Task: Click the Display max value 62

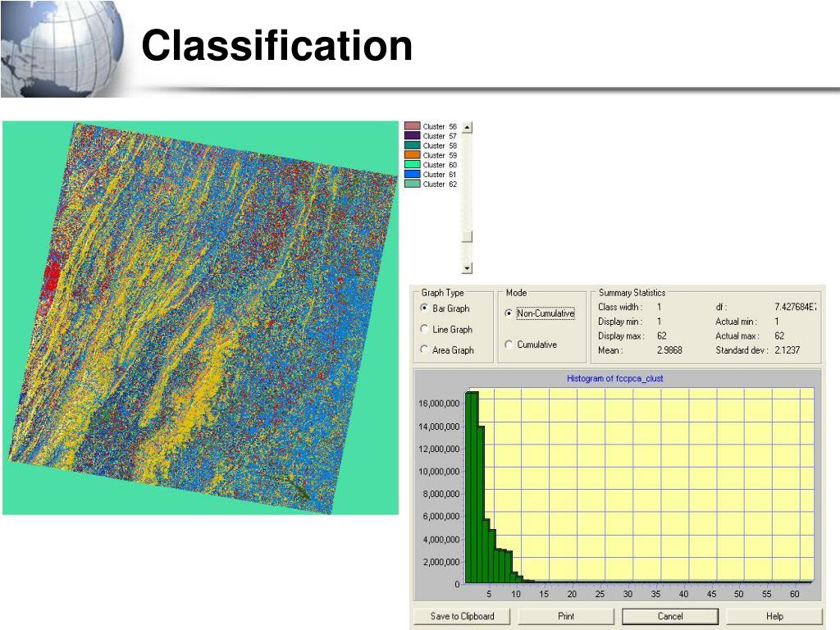Action: [662, 336]
